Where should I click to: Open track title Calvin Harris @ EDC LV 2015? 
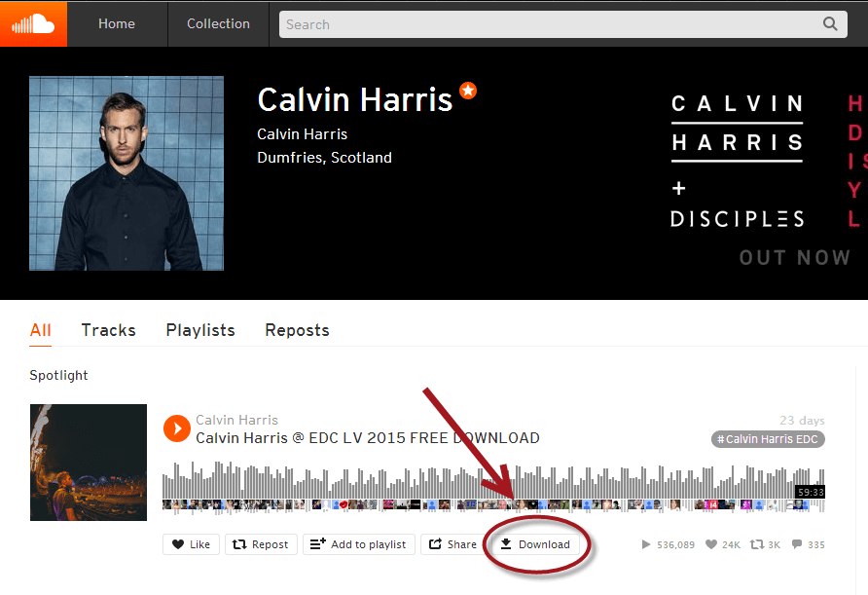368,438
